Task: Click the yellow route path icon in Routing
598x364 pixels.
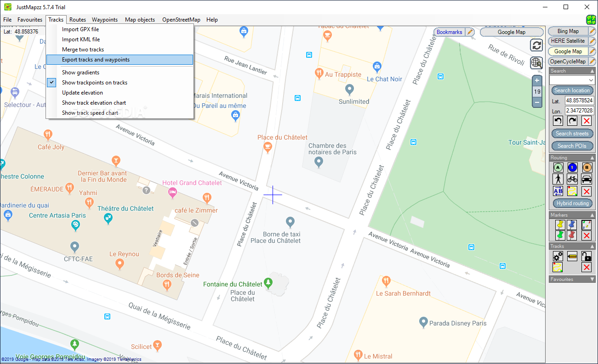Action: (x=572, y=191)
